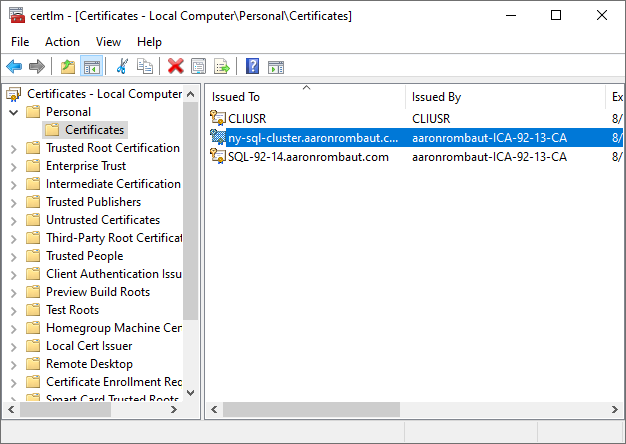Viewport: 626px width, 444px height.
Task: Toggle Show/Hide Console Tree icon
Action: pyautogui.click(x=91, y=66)
